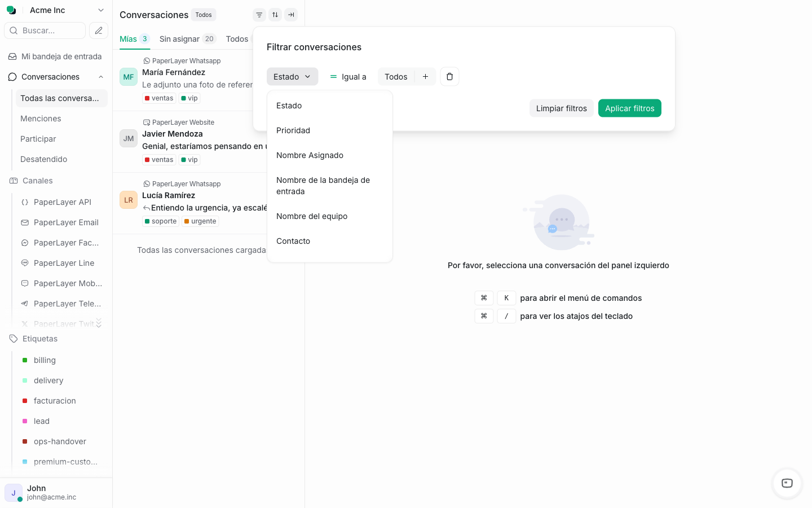Switch to the Sin asignar tab
The width and height of the screenshot is (812, 508).
(188, 39)
